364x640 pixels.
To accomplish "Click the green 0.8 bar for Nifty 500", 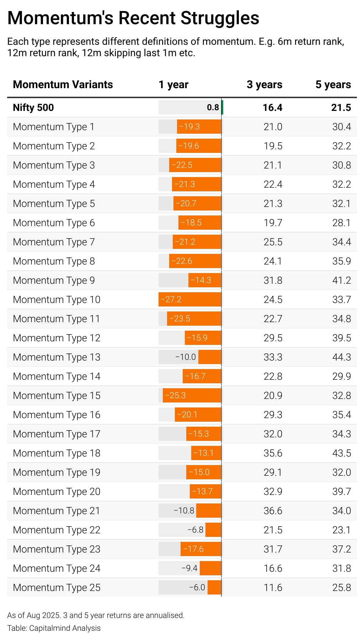I will pos(222,108).
